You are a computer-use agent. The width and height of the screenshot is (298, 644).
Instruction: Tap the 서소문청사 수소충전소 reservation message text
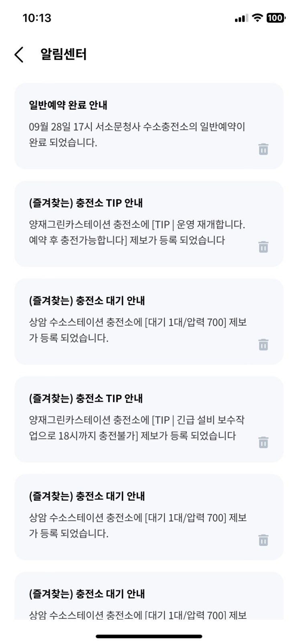coord(137,135)
